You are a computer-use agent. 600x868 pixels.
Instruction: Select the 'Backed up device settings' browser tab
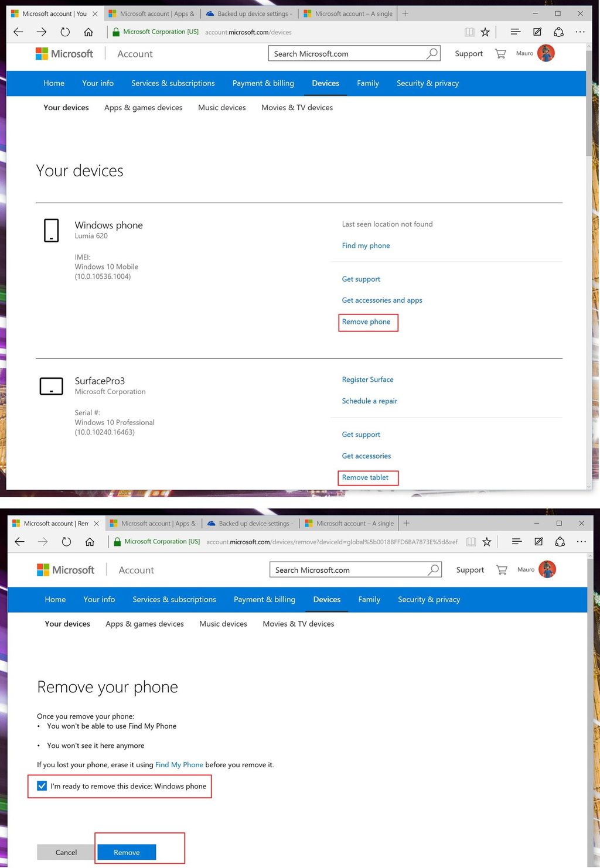pyautogui.click(x=248, y=13)
